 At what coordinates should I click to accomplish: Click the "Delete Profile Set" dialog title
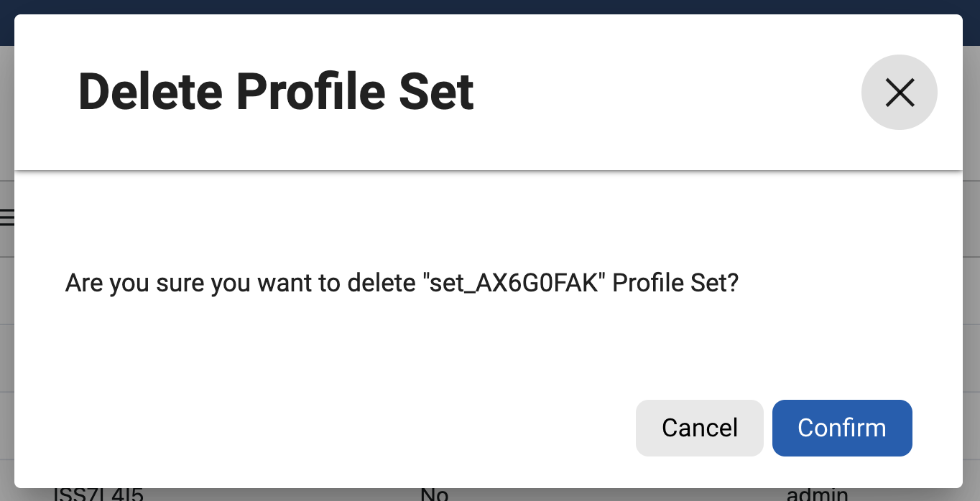click(276, 93)
